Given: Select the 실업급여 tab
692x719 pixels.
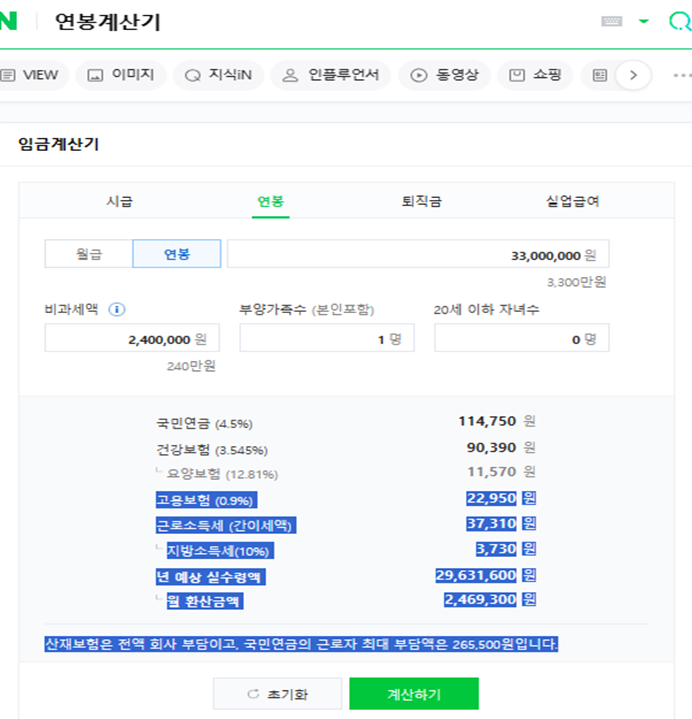Looking at the screenshot, I should pyautogui.click(x=572, y=201).
